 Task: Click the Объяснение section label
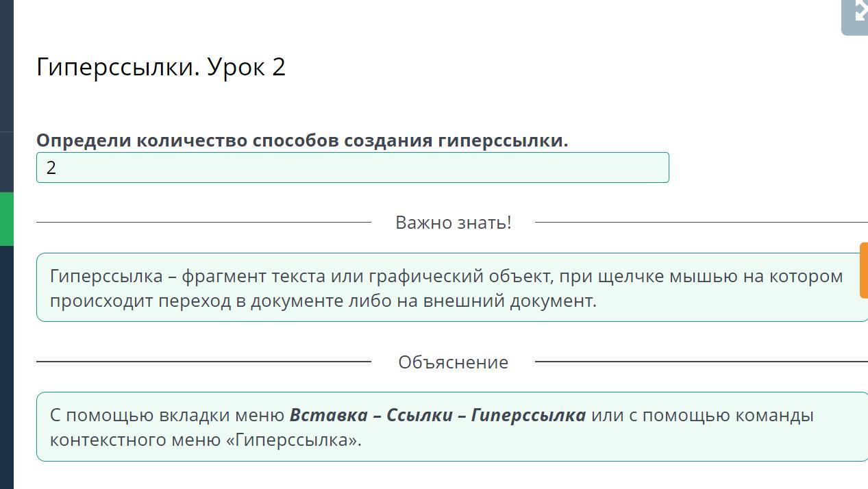[x=453, y=362]
